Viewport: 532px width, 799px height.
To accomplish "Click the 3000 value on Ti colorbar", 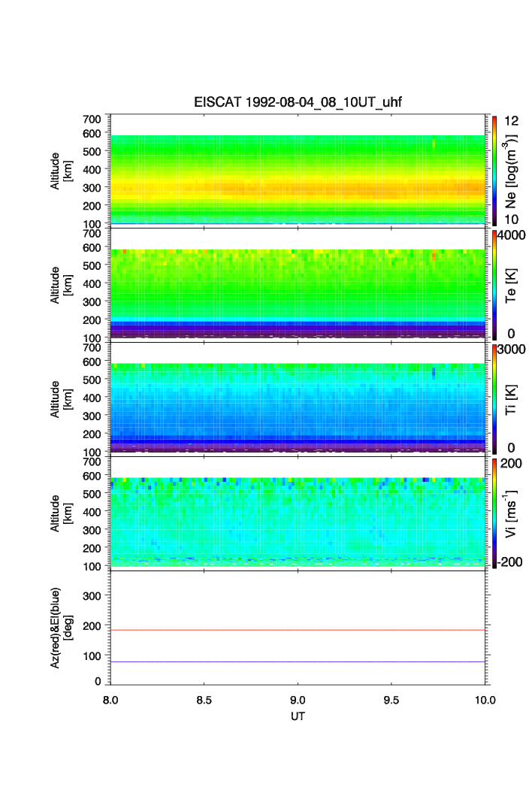I will point(512,349).
